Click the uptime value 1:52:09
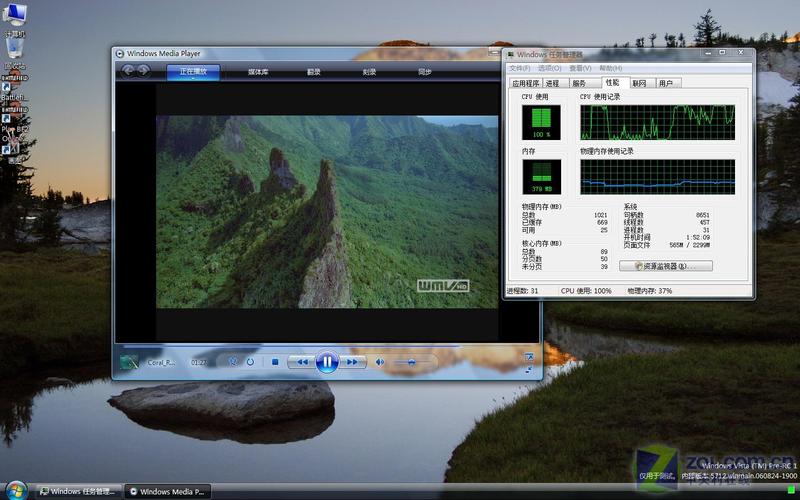This screenshot has width=800, height=500. tap(698, 237)
